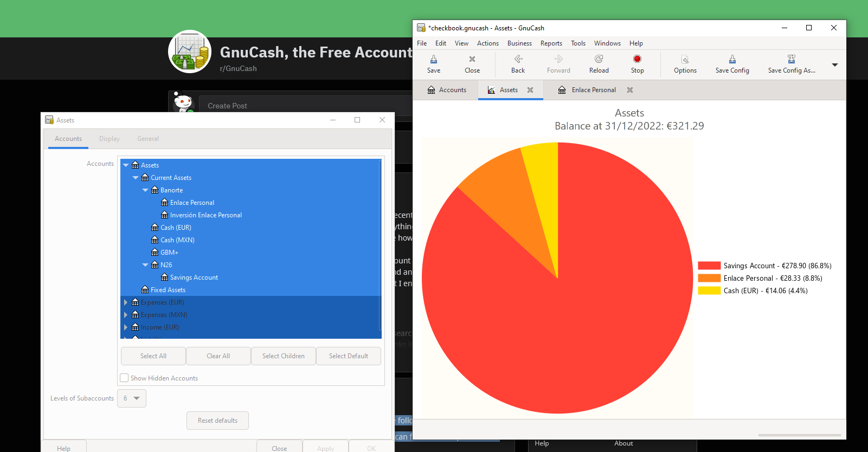Click the GnuCash subreddit avatar image
Image resolution: width=868 pixels, height=452 pixels.
click(189, 51)
